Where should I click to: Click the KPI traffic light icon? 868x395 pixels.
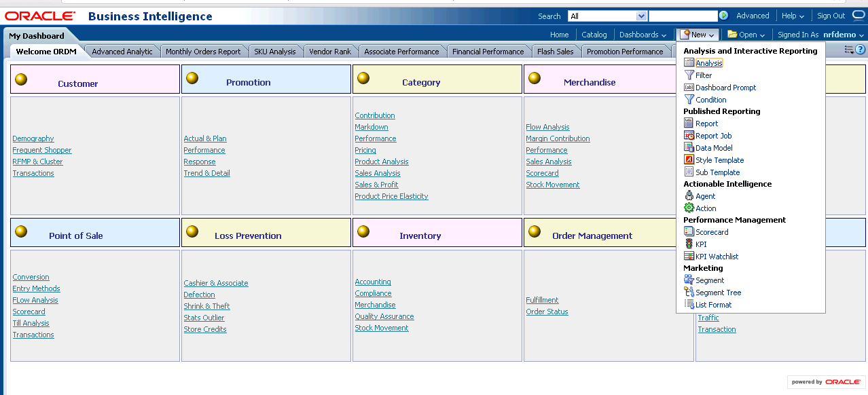tap(689, 244)
